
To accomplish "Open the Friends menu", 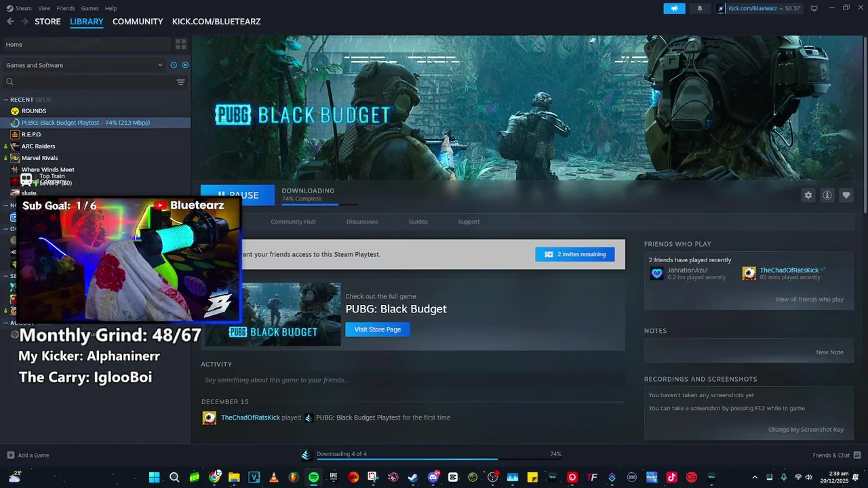I will (66, 8).
